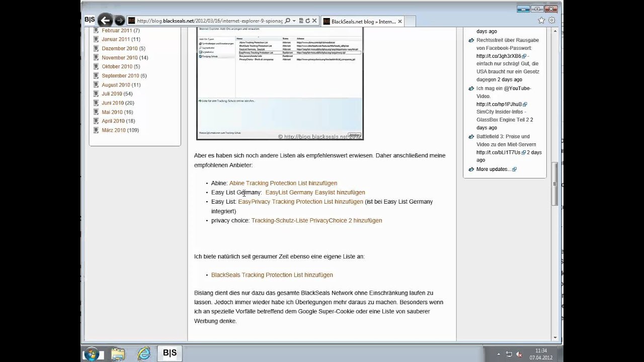
Task: Click external-link icon next to More updates
Action: (514, 169)
